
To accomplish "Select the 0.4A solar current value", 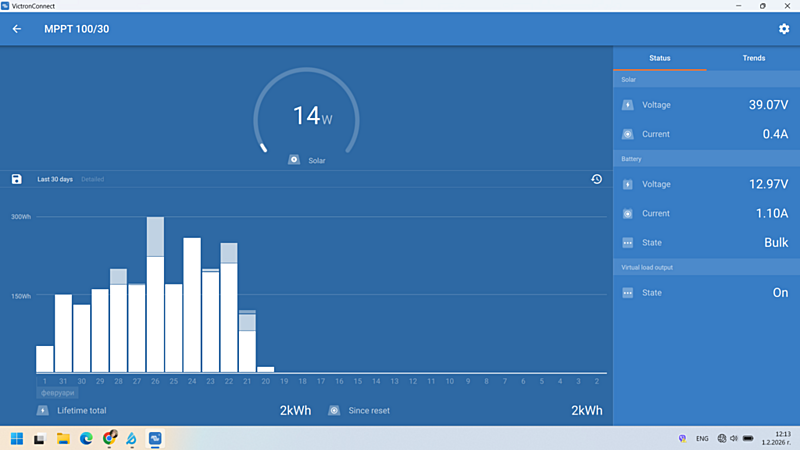I will tap(775, 134).
